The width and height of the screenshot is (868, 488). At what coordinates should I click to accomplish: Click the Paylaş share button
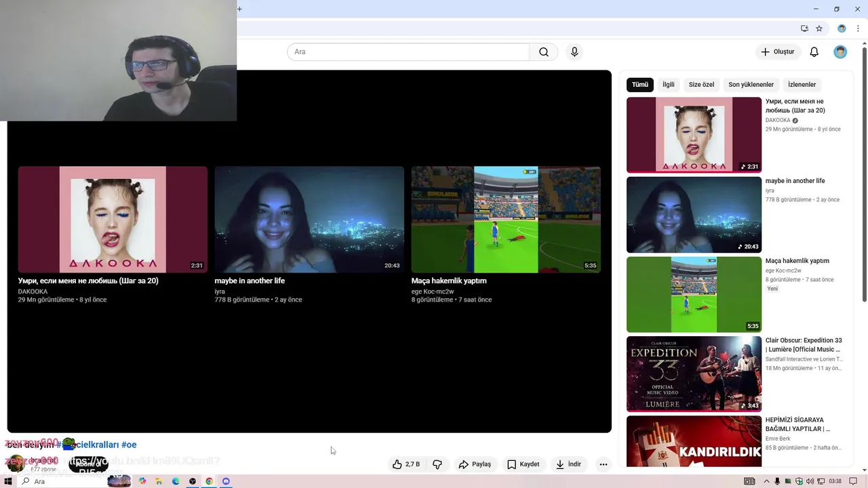tap(475, 464)
